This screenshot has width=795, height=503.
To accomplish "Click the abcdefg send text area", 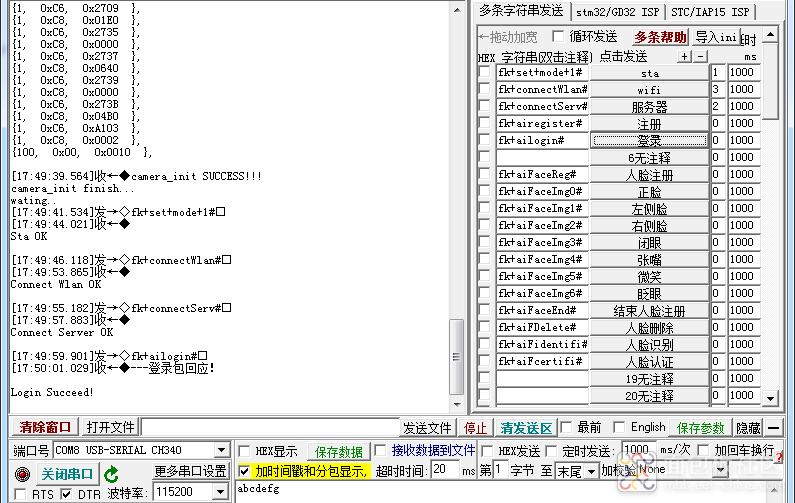I will [502, 492].
